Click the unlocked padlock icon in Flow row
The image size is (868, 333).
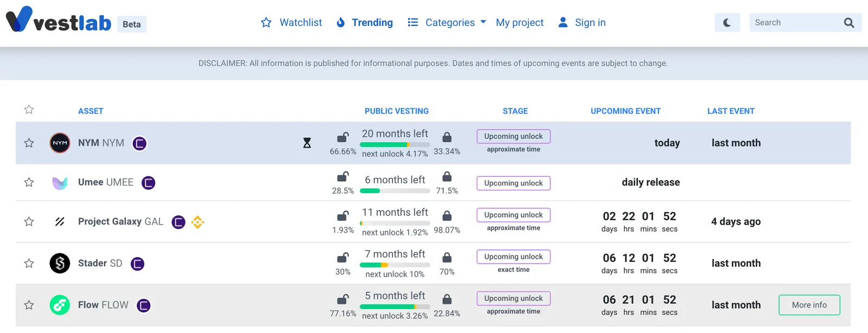pos(343,299)
